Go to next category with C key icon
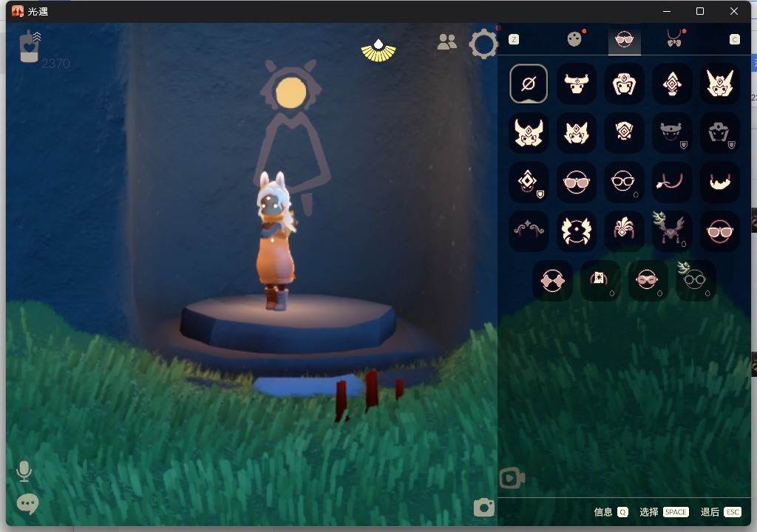The height and width of the screenshot is (532, 757). [x=734, y=40]
